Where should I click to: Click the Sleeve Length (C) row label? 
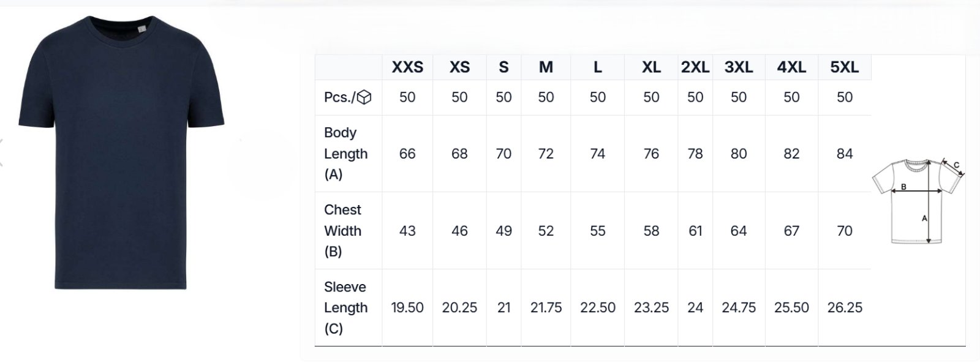(345, 308)
